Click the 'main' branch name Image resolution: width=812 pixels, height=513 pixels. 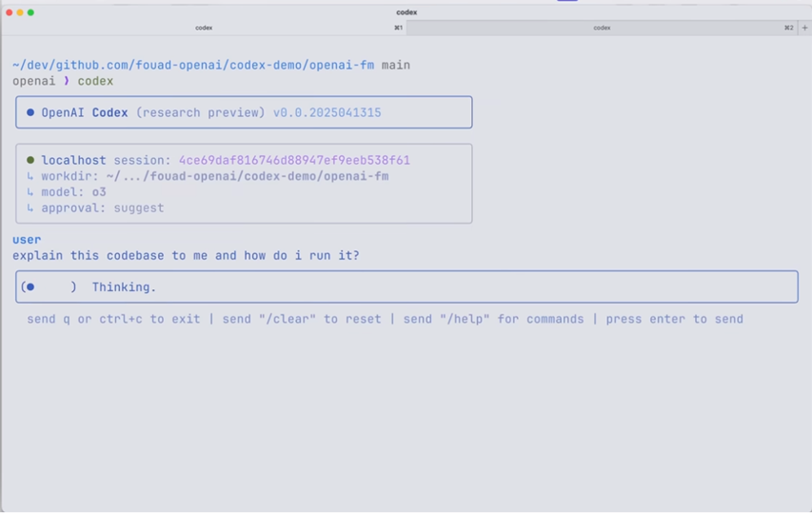coord(396,66)
